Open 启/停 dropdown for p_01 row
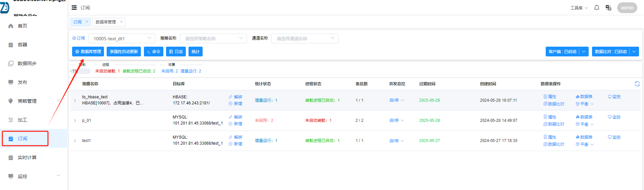Screen dimensions: 644x190 396,121
